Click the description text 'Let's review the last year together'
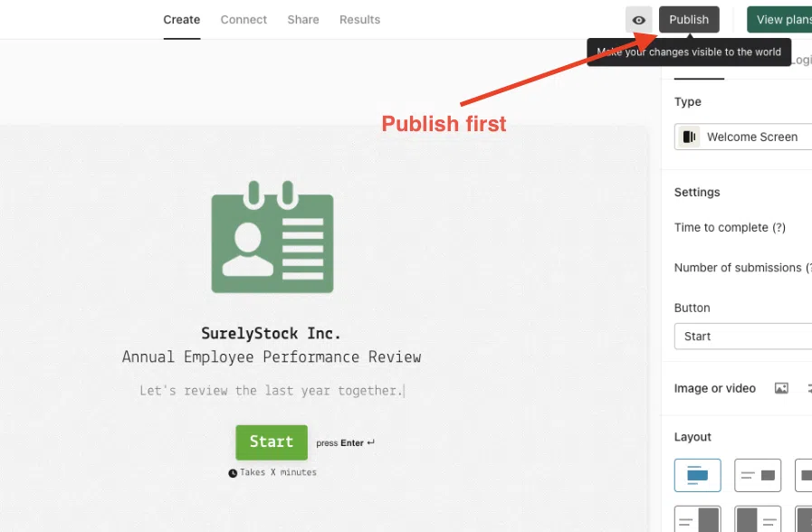 (271, 391)
